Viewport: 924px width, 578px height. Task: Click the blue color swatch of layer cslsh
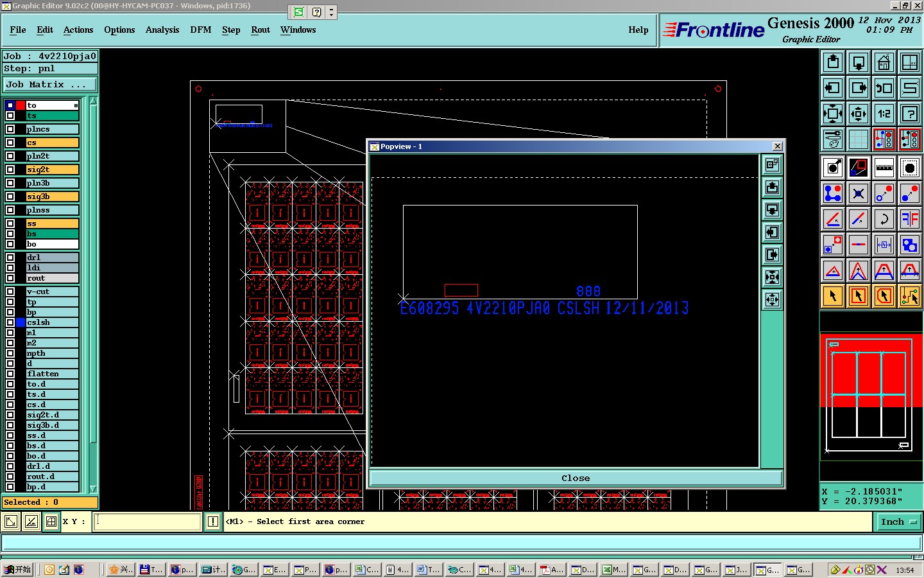21,322
